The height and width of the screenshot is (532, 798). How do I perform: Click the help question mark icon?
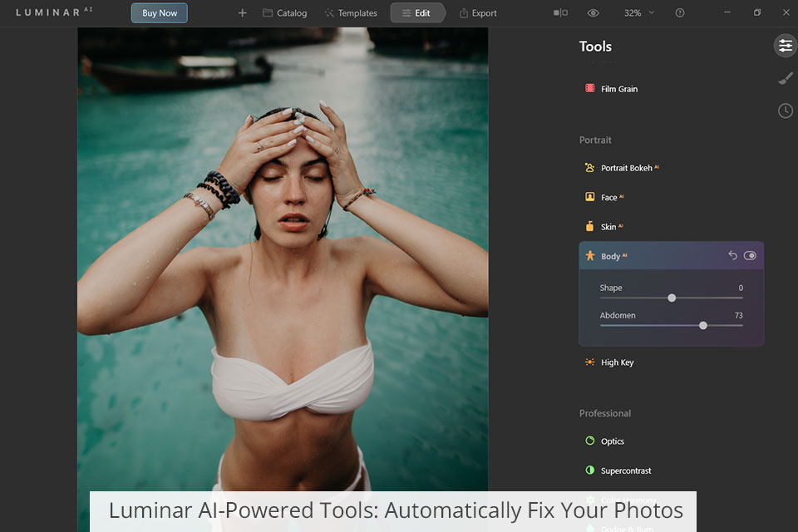(679, 13)
